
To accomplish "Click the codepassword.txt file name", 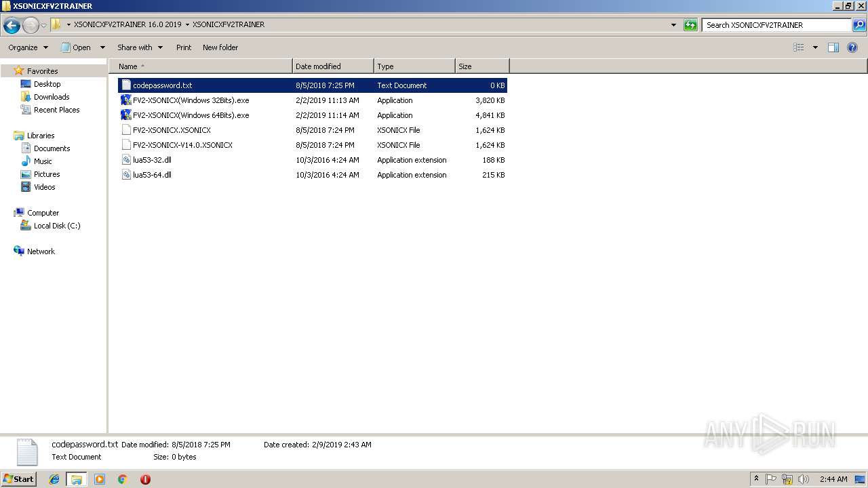I will coord(163,85).
